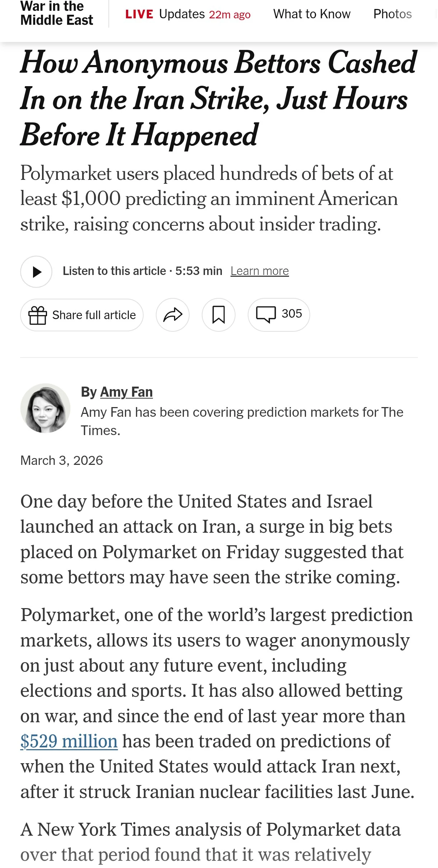Tap Amy Fan's profile photo

point(45,408)
